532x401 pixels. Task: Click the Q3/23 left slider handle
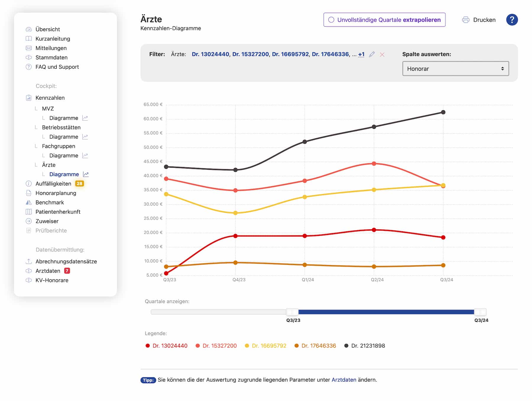tap(292, 312)
